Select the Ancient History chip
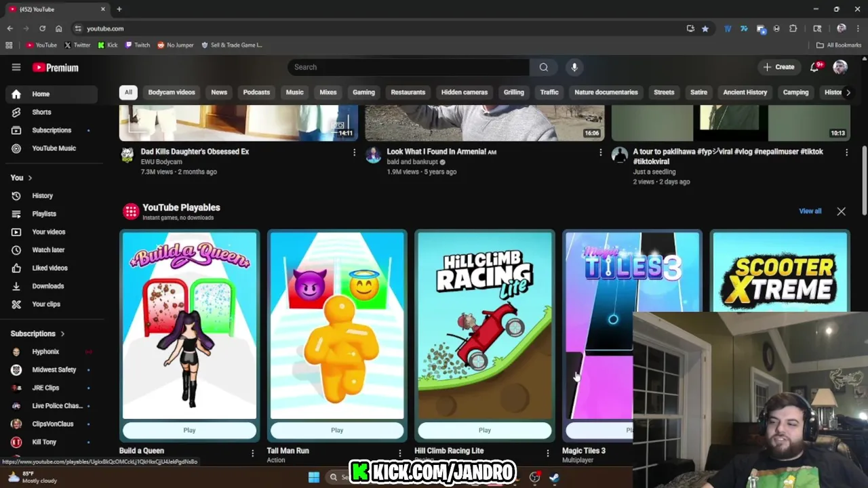868x488 pixels. click(745, 92)
